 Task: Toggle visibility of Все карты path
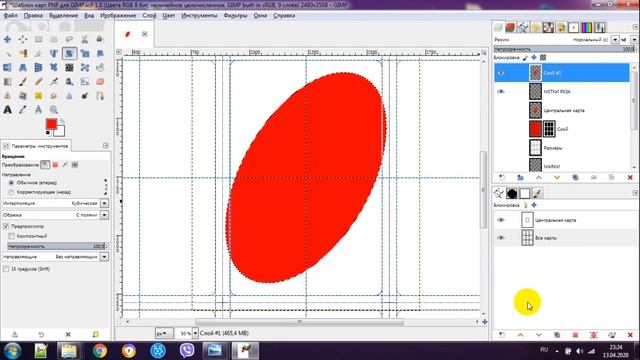[x=501, y=238]
